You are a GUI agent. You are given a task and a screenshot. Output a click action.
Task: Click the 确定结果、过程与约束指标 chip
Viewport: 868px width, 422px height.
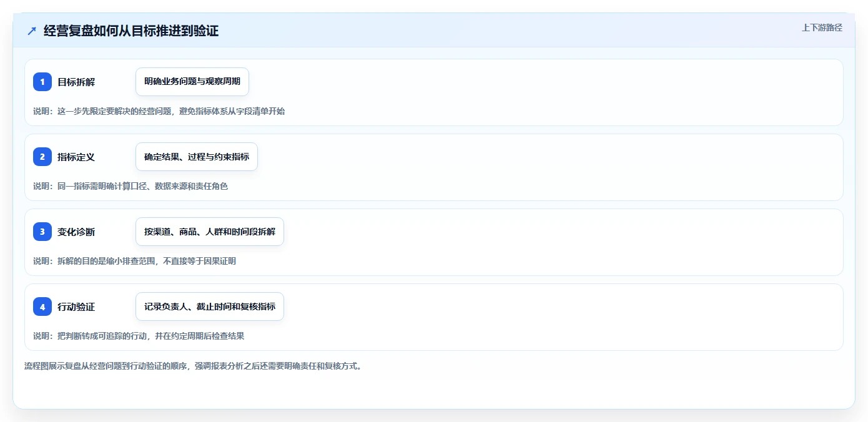pos(197,157)
